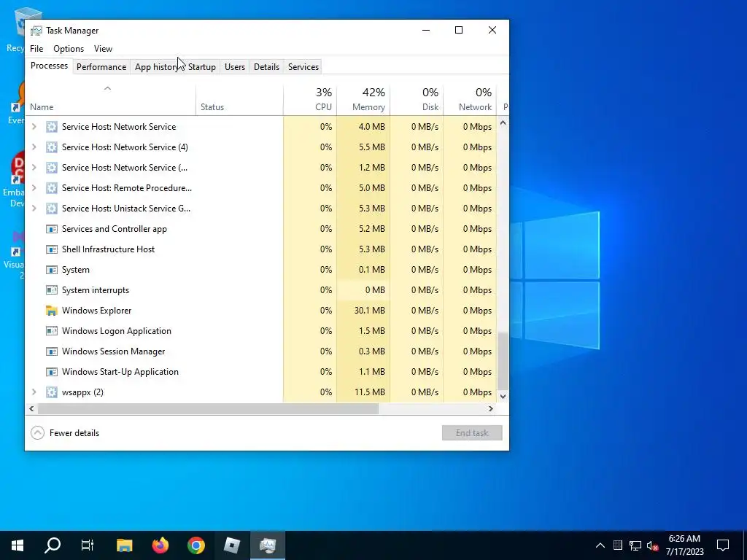Click the network icon in system tray
This screenshot has width=747, height=560.
click(x=635, y=545)
